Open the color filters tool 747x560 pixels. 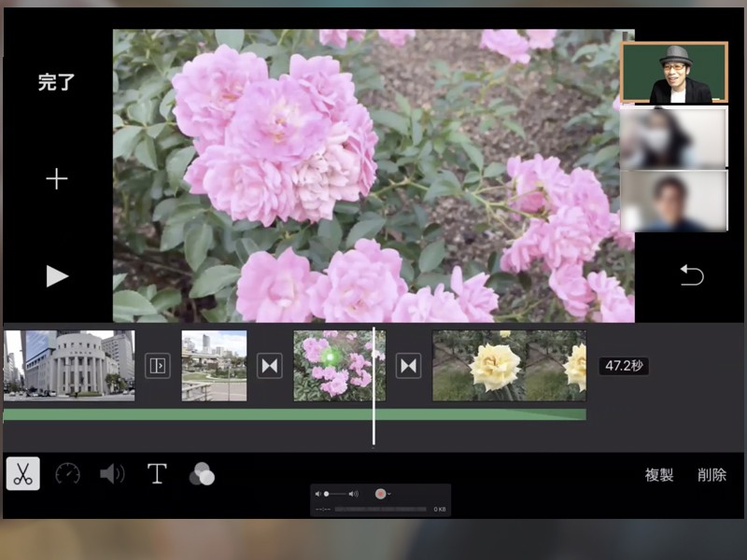point(202,475)
